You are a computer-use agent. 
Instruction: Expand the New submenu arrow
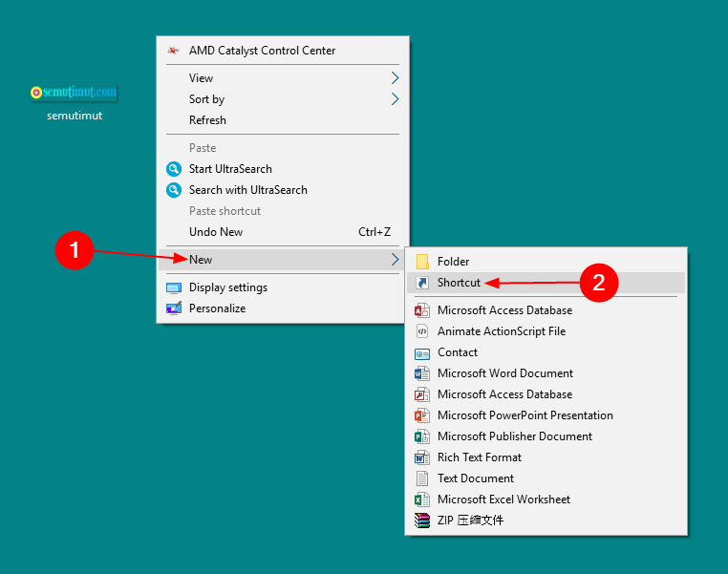point(395,260)
